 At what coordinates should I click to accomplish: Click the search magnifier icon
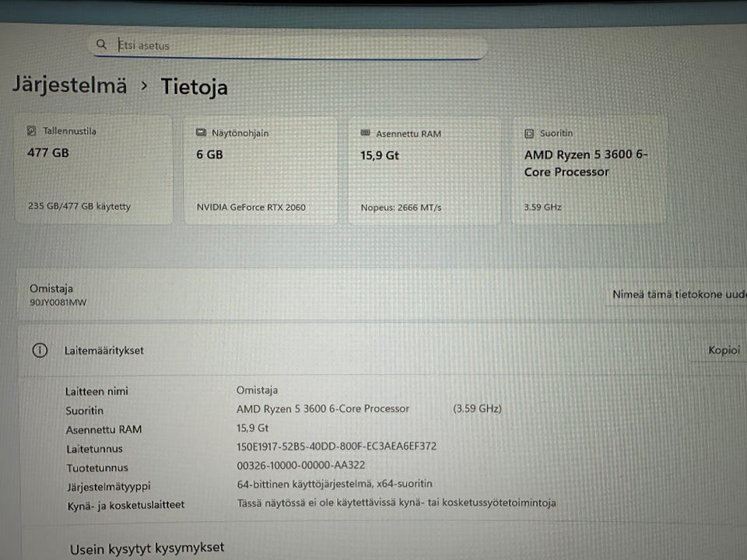101,44
